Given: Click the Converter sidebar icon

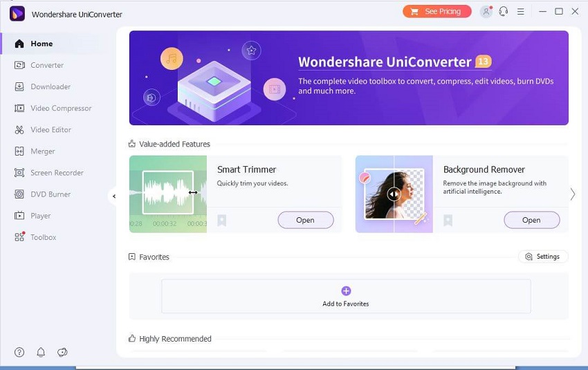Looking at the screenshot, I should [19, 65].
